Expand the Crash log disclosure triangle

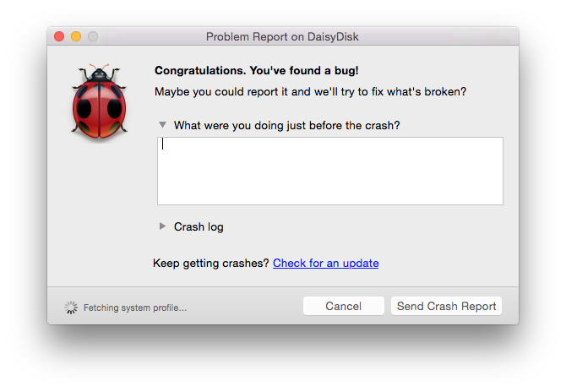[x=162, y=226]
